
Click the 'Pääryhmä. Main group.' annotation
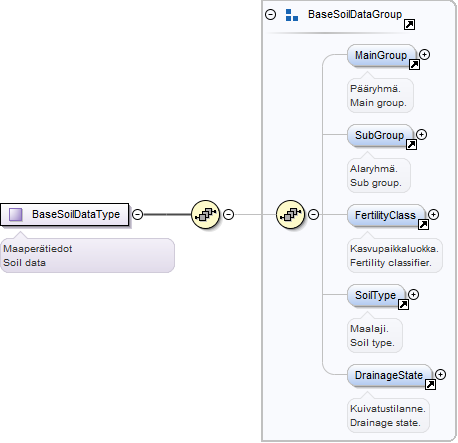coord(380,96)
